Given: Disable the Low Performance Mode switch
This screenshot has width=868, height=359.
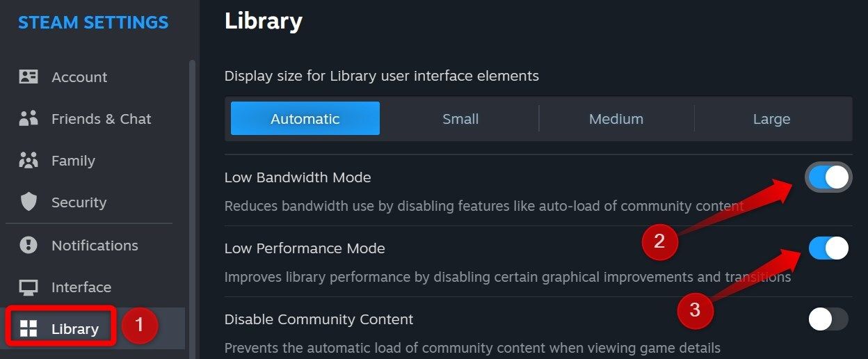Looking at the screenshot, I should tap(828, 248).
